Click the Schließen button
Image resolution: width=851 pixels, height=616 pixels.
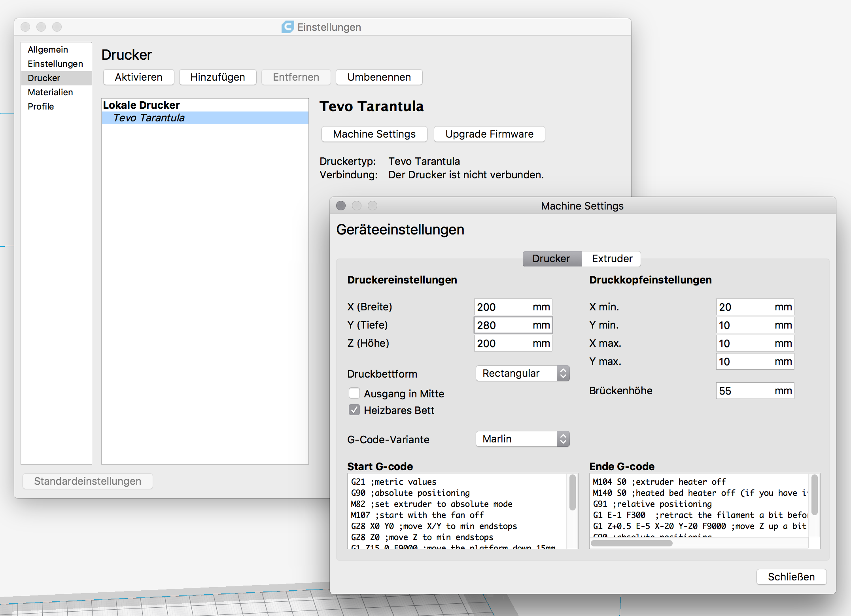[791, 577]
